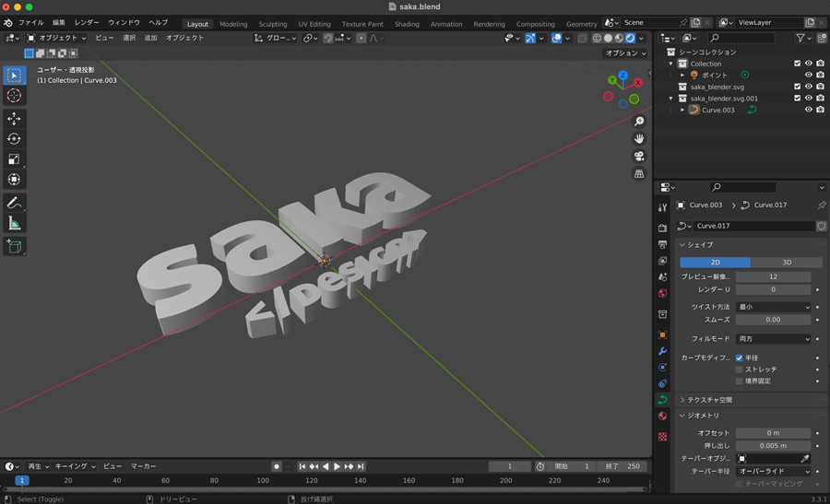The height and width of the screenshot is (504, 830).
Task: Click the スムーズ value slider
Action: pos(773,320)
